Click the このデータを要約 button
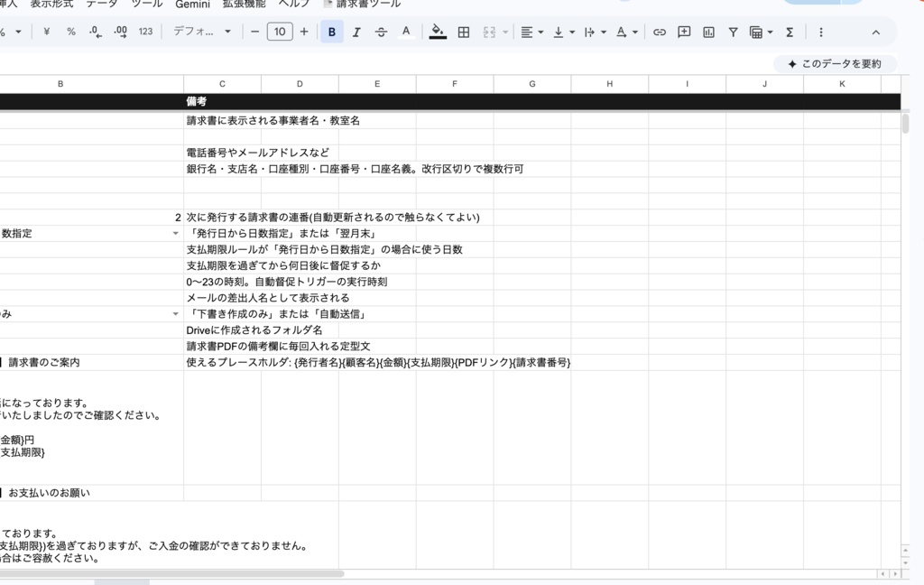 pos(835,64)
